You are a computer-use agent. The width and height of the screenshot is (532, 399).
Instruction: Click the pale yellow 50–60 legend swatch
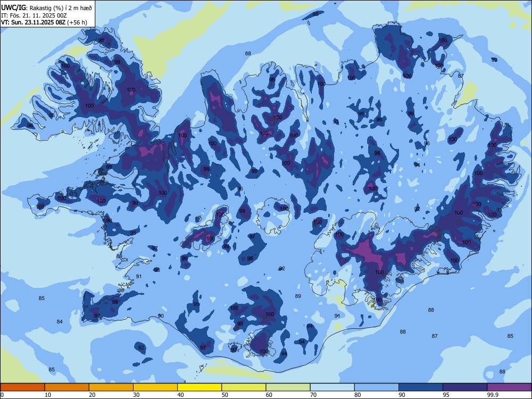[x=244, y=387]
